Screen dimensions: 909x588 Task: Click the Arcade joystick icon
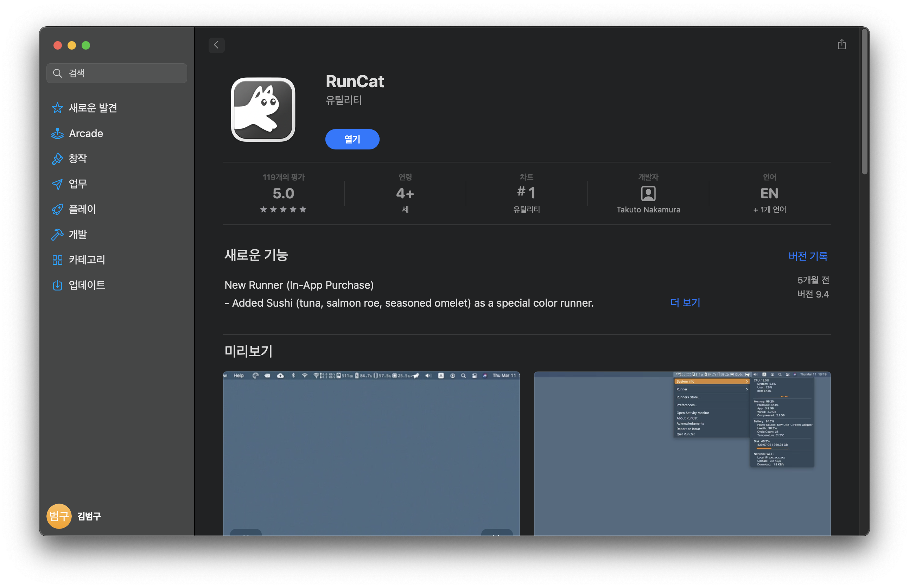click(x=57, y=133)
